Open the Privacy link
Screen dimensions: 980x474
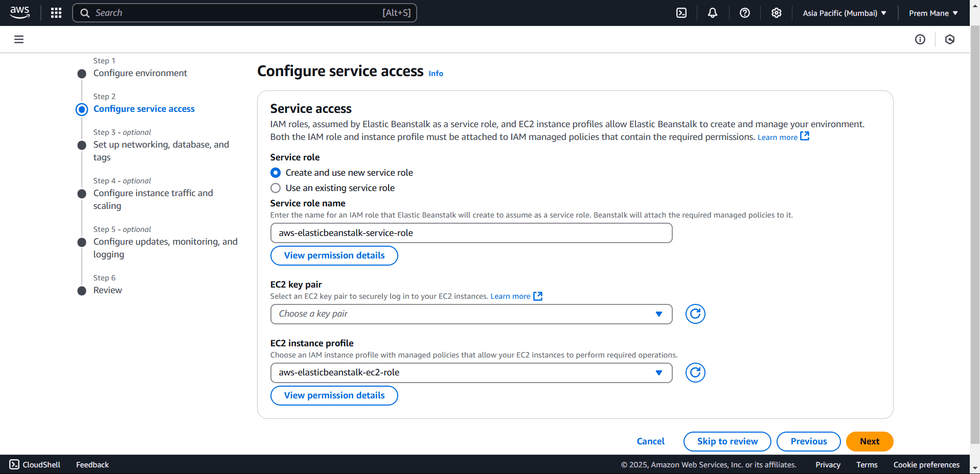[828, 464]
